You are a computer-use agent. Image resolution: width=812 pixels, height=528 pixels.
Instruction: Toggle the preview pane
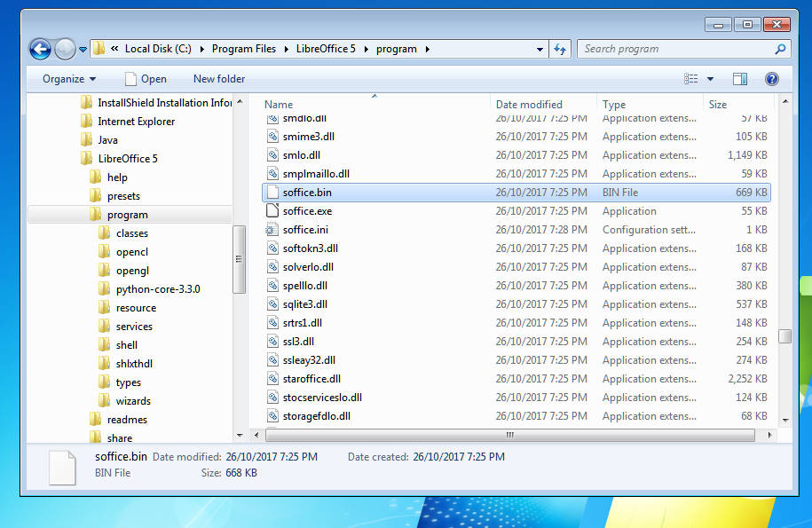point(739,79)
